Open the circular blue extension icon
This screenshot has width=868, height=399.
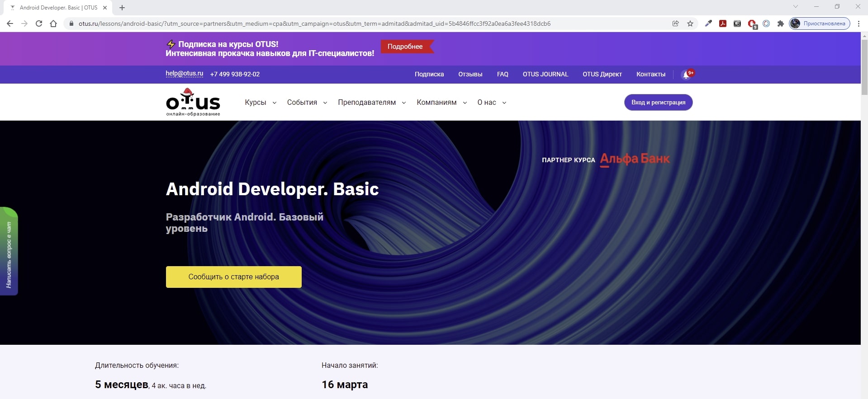click(x=766, y=23)
